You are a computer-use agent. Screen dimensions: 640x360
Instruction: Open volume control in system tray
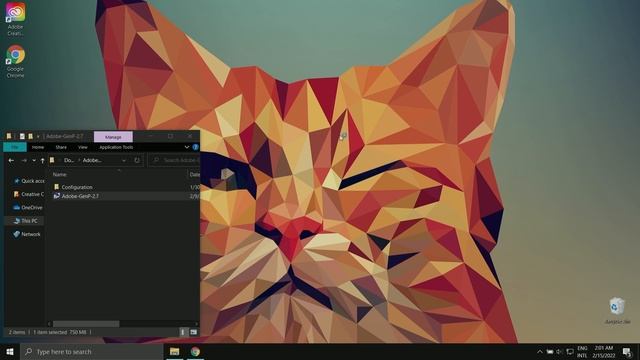[559, 351]
